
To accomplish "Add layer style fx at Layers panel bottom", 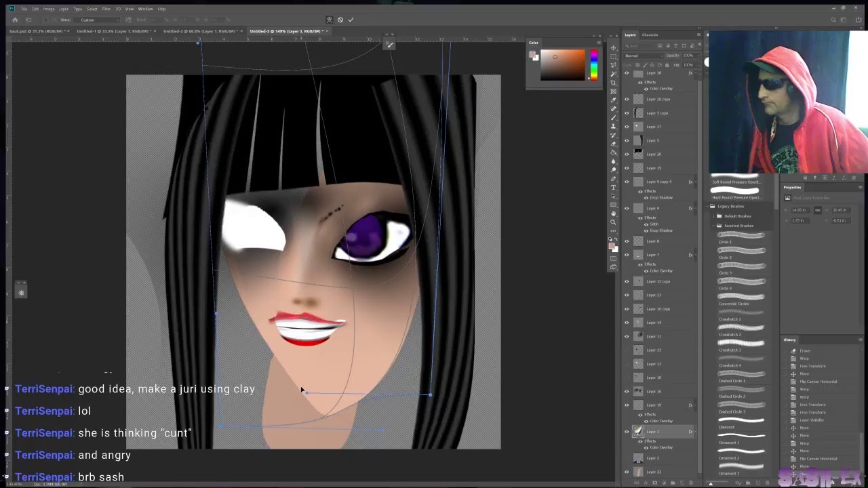I will click(x=645, y=483).
